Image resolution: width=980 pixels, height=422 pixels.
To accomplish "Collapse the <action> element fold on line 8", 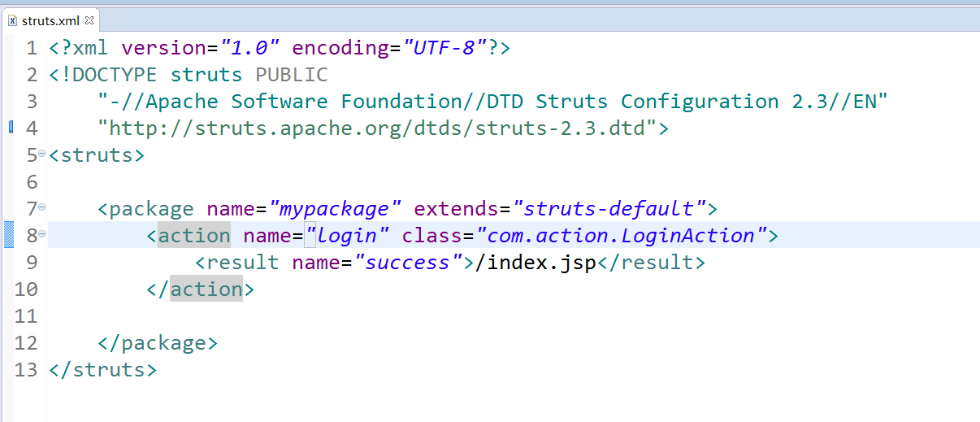I will (42, 234).
